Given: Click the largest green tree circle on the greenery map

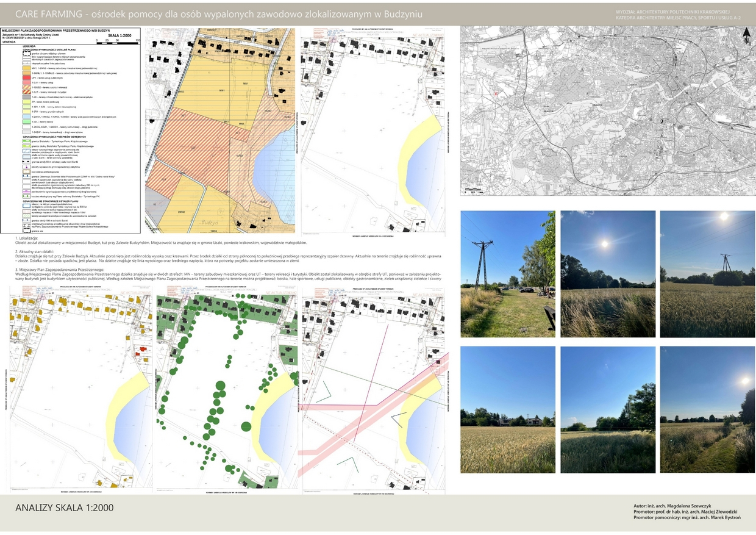Looking at the screenshot, I should [246, 426].
